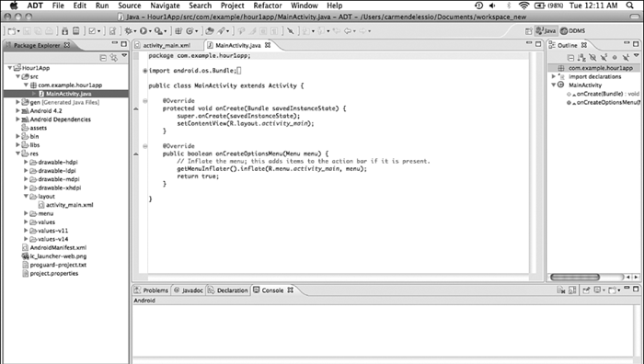Toggle Hide Local Types in Outline
Viewport: 644px width, 364px height.
click(x=626, y=58)
